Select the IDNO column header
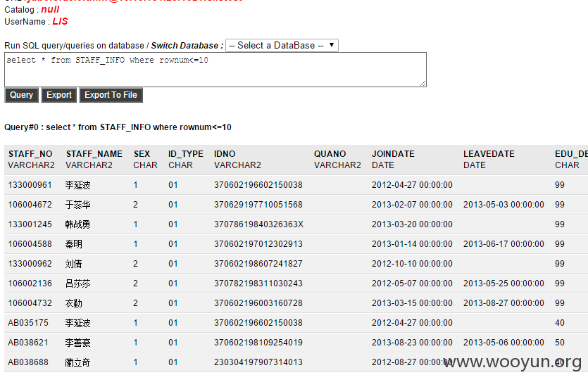Screen dimensions: 588x382 [x=225, y=154]
